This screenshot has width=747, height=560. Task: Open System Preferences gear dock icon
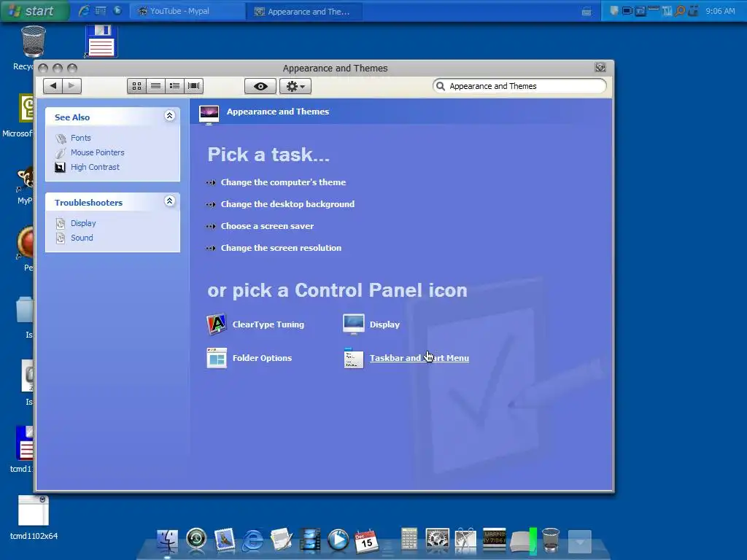tap(438, 540)
